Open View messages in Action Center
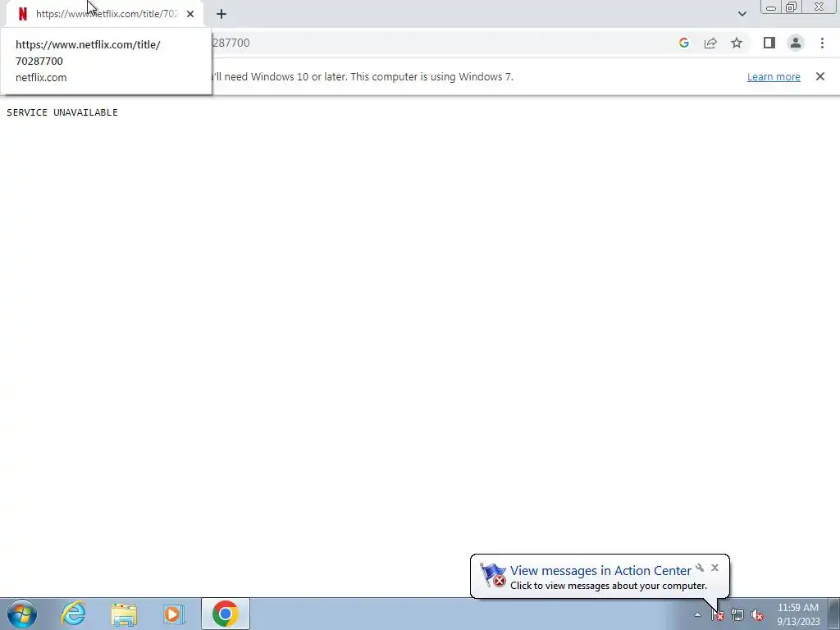 coord(600,571)
